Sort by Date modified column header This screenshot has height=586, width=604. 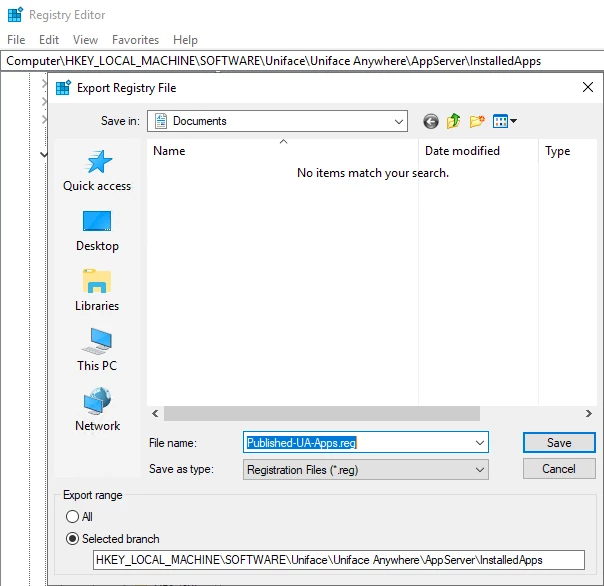[x=478, y=151]
